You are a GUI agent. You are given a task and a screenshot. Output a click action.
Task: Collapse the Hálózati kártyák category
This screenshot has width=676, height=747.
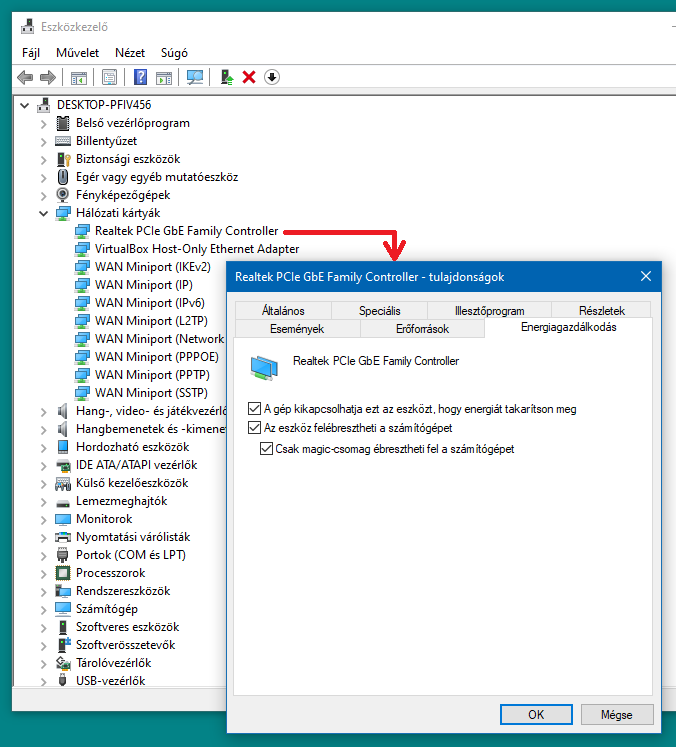(43, 213)
